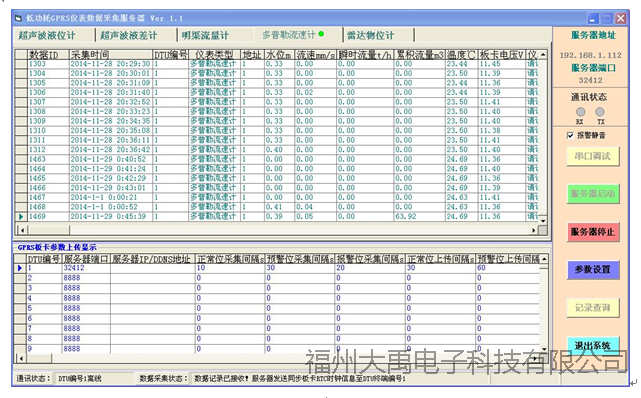Click flow speed value 0.02 in row 1306
Screen dimensions: 641x398
click(x=316, y=92)
